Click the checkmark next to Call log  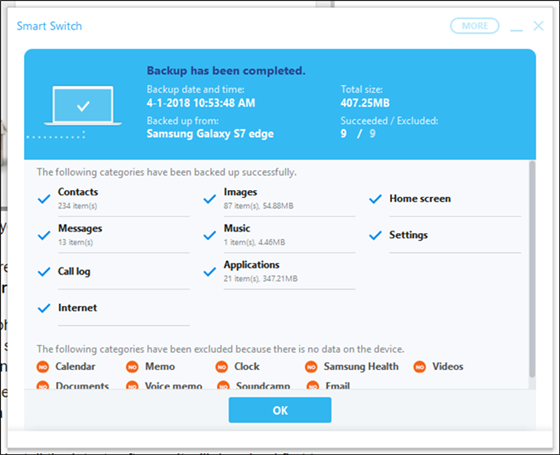(x=44, y=271)
